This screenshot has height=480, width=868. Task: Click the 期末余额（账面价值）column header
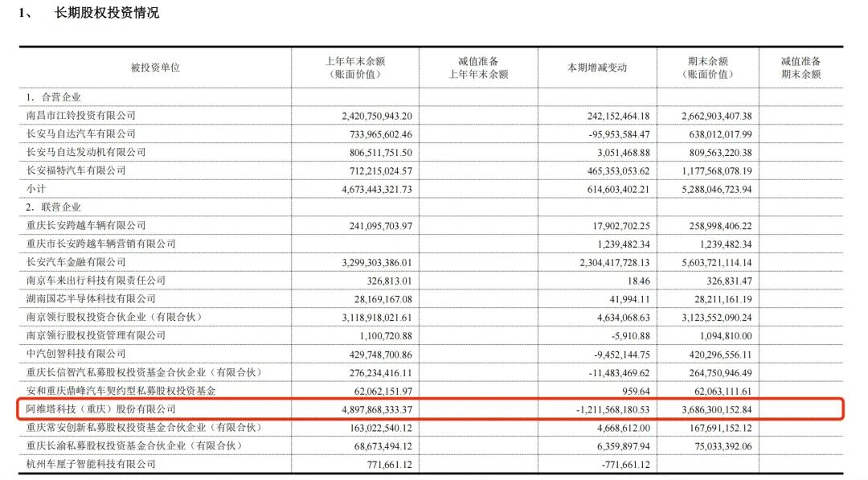point(708,68)
